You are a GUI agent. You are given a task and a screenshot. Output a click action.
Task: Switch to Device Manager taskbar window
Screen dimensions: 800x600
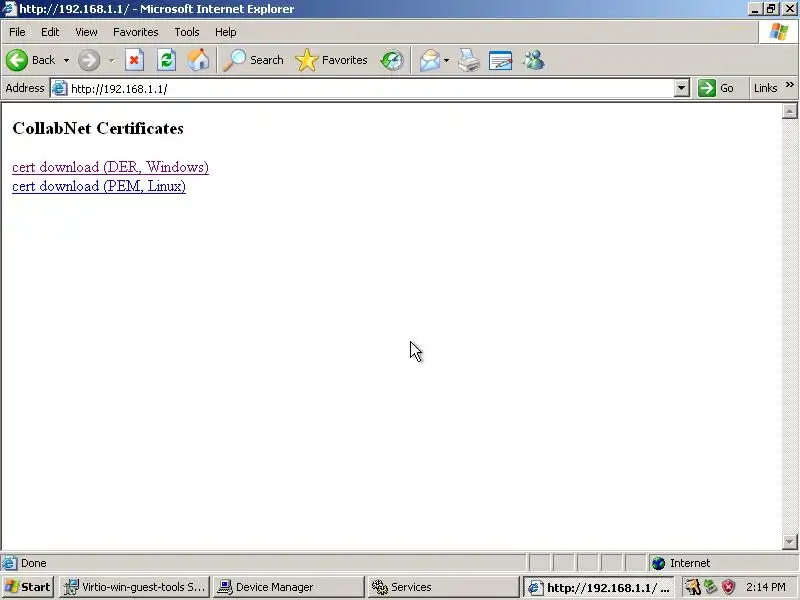tap(288, 587)
